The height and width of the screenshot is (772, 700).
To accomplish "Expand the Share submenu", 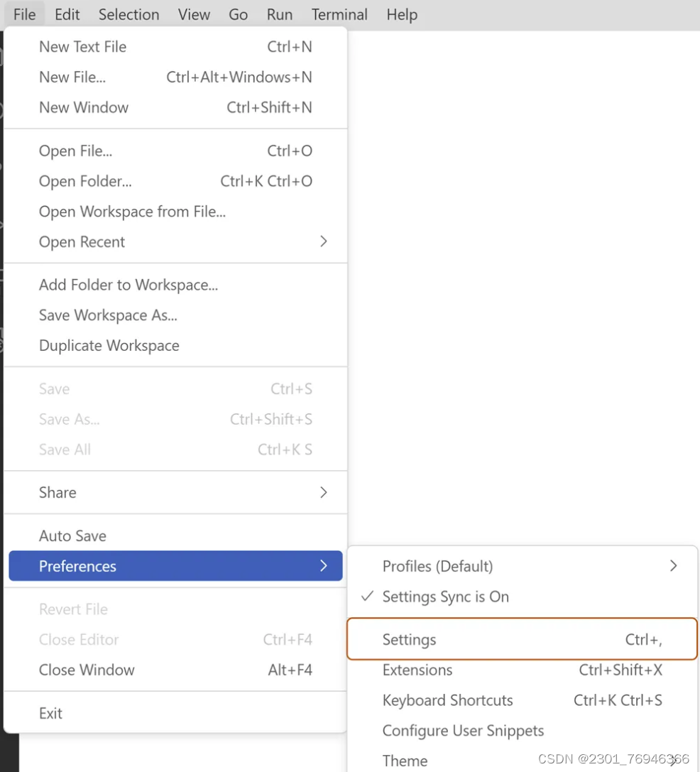I will 175,492.
